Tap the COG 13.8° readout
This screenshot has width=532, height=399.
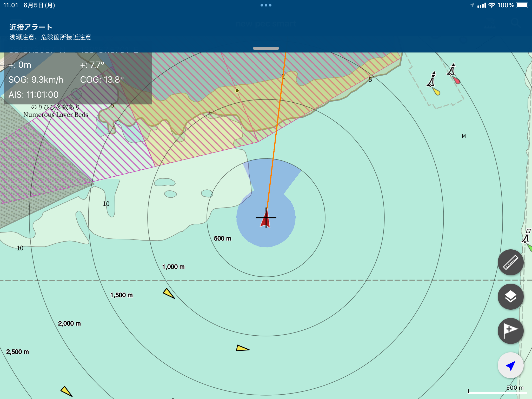(102, 80)
